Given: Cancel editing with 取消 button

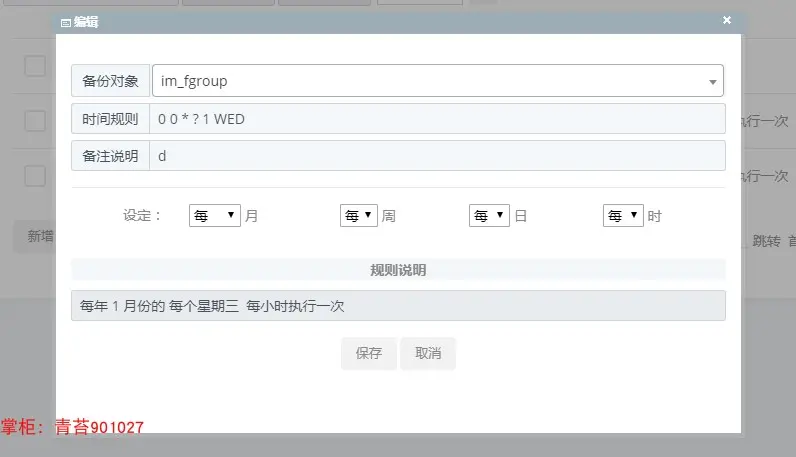Looking at the screenshot, I should click(x=428, y=353).
